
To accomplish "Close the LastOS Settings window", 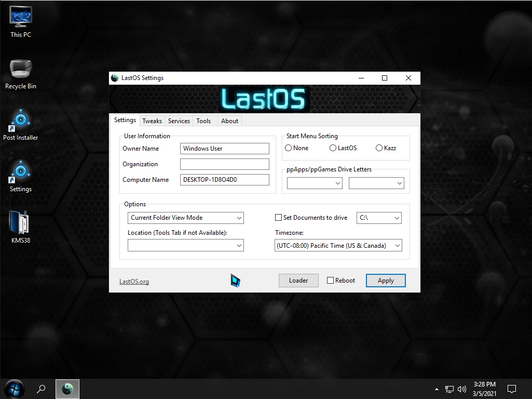I will [x=408, y=78].
